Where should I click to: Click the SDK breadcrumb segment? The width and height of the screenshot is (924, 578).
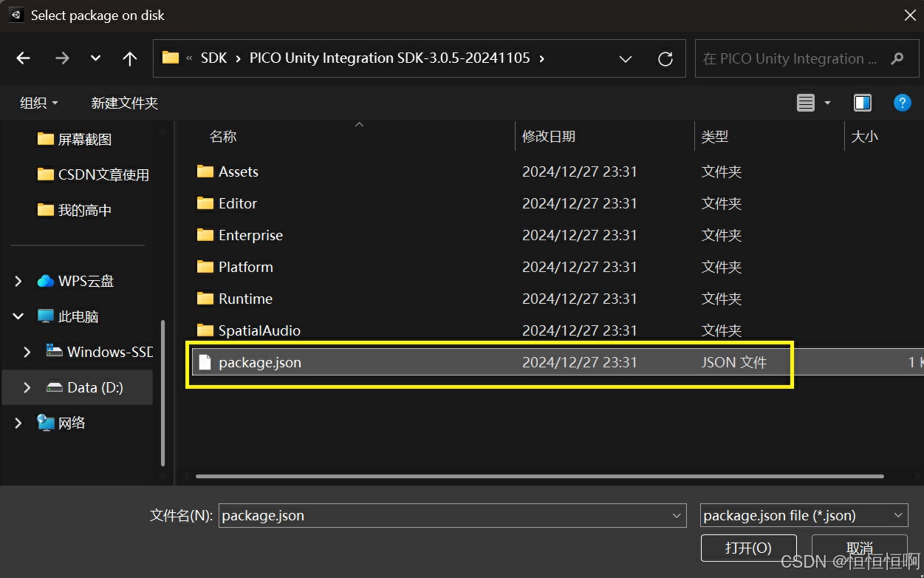click(214, 58)
